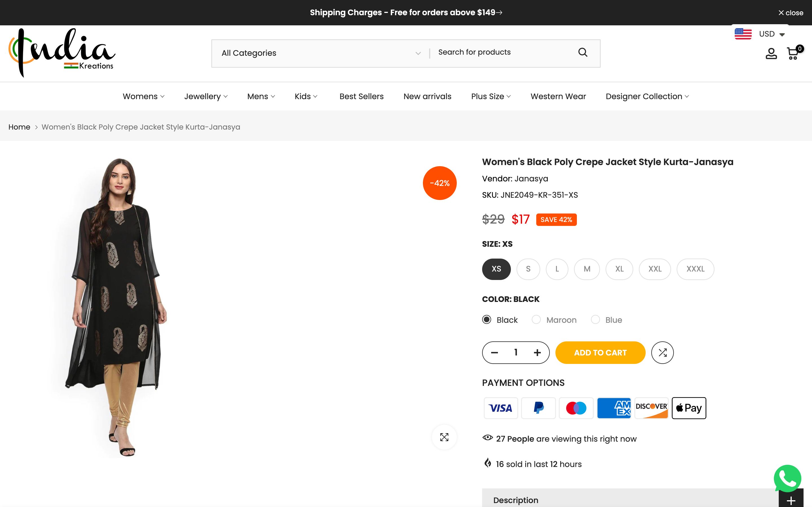The width and height of the screenshot is (812, 507).
Task: Open the shopping cart icon
Action: click(x=793, y=54)
